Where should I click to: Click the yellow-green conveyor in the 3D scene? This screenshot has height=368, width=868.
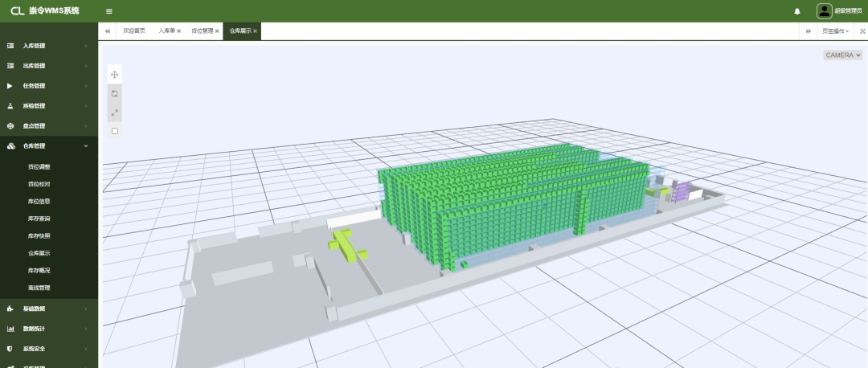click(x=346, y=246)
